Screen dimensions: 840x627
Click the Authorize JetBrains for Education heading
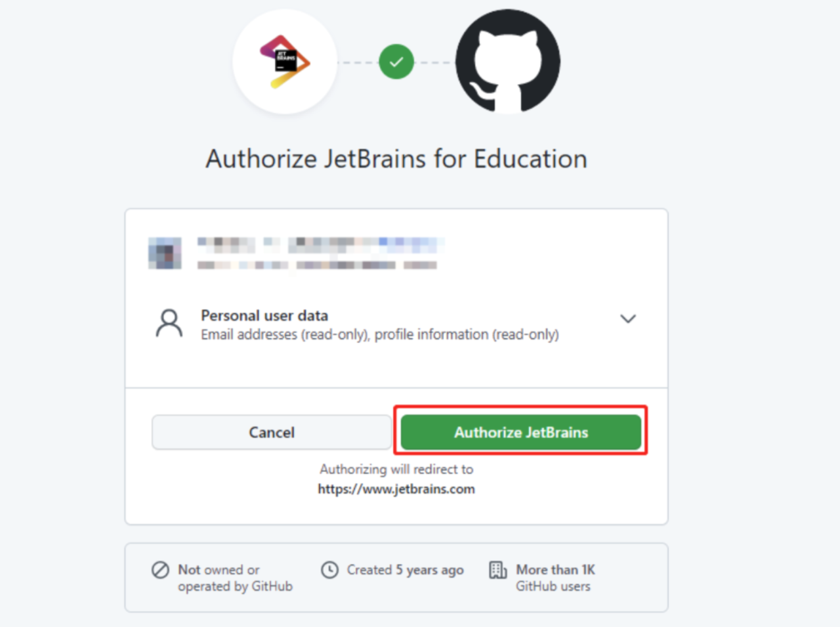[396, 159]
